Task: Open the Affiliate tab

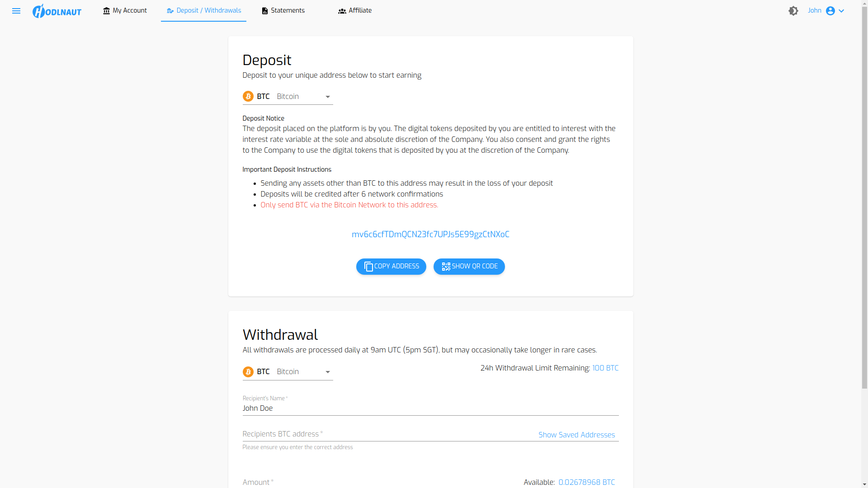Action: point(355,11)
